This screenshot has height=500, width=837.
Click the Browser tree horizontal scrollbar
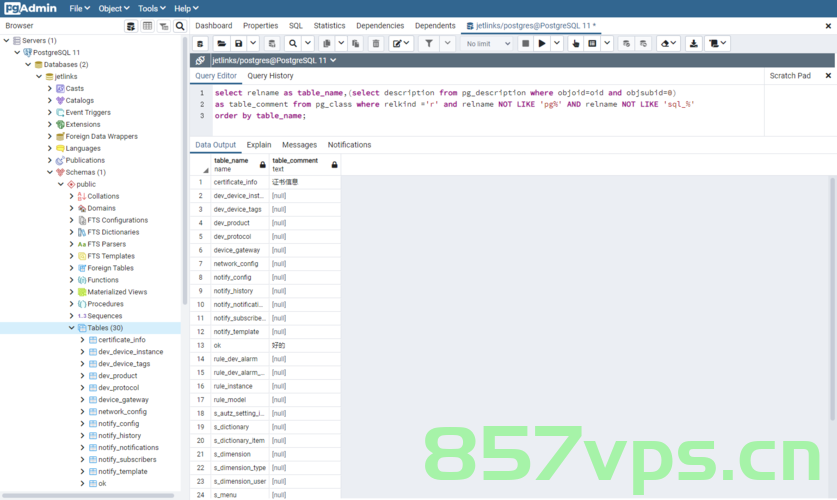(88, 496)
